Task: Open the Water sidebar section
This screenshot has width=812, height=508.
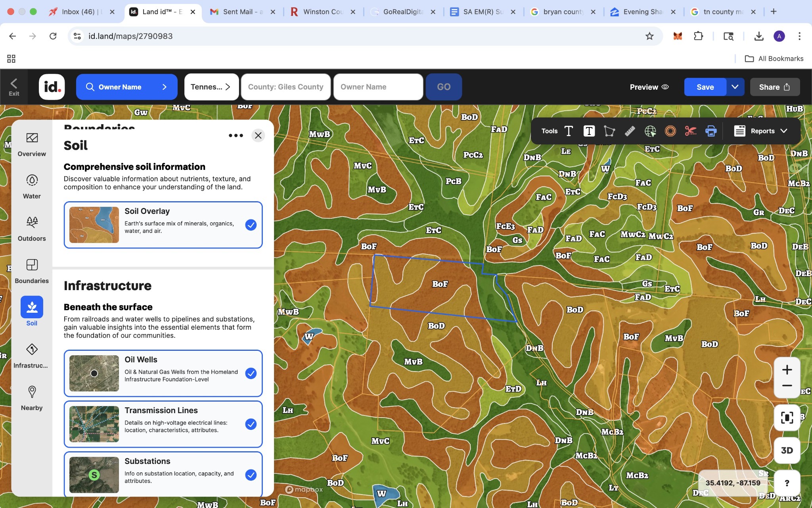Action: [x=32, y=186]
